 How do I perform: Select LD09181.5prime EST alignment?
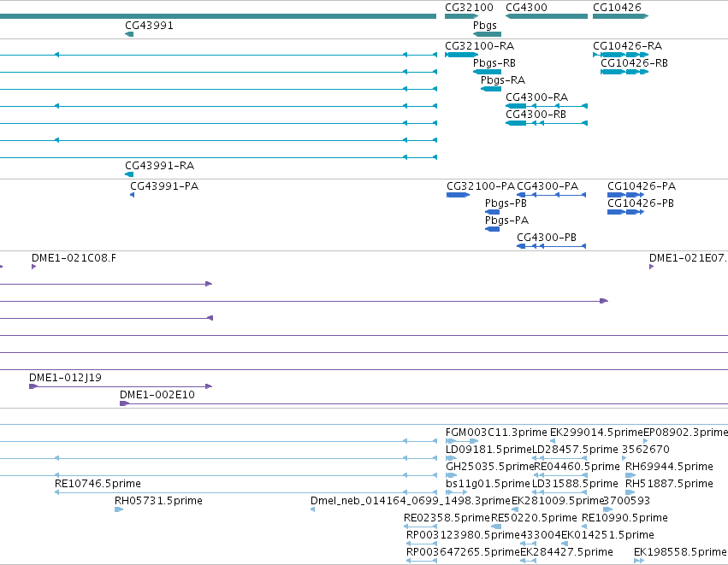pyautogui.click(x=451, y=458)
